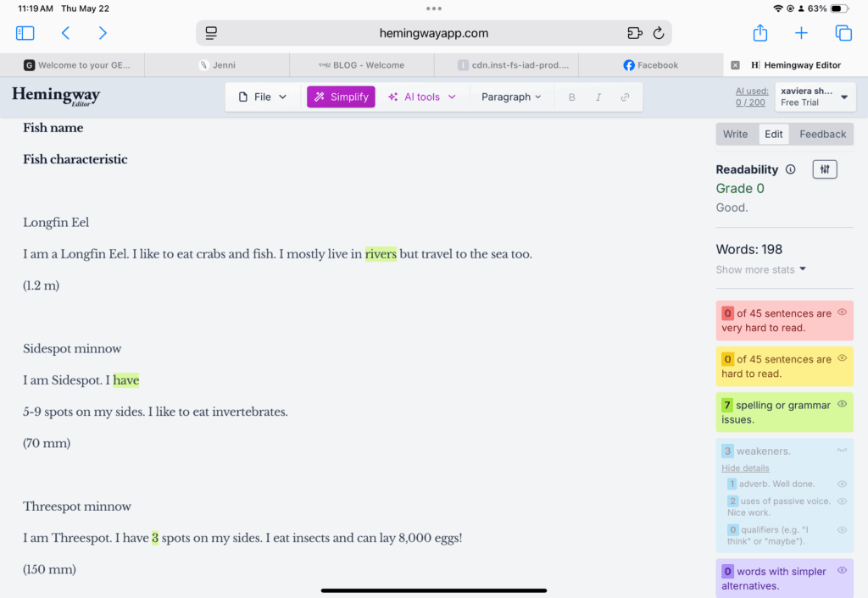Insert a link with the link icon
The height and width of the screenshot is (598, 868).
tap(625, 97)
